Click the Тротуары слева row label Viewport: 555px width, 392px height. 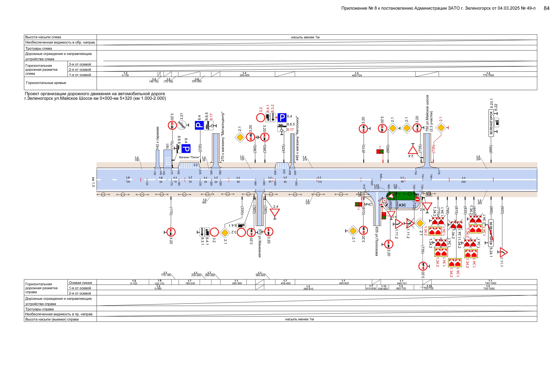pyautogui.click(x=39, y=49)
